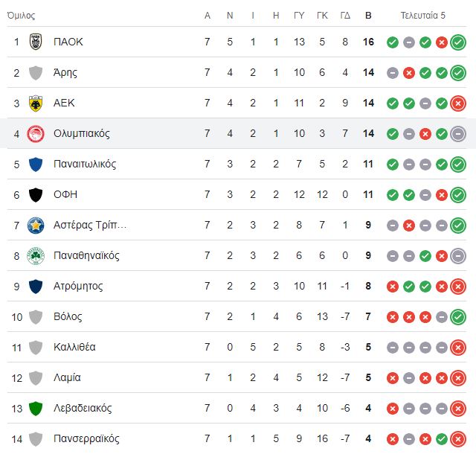476x457 pixels.
Task: Click the ΑΕΚ yellow eagle crest
Action: (36, 103)
